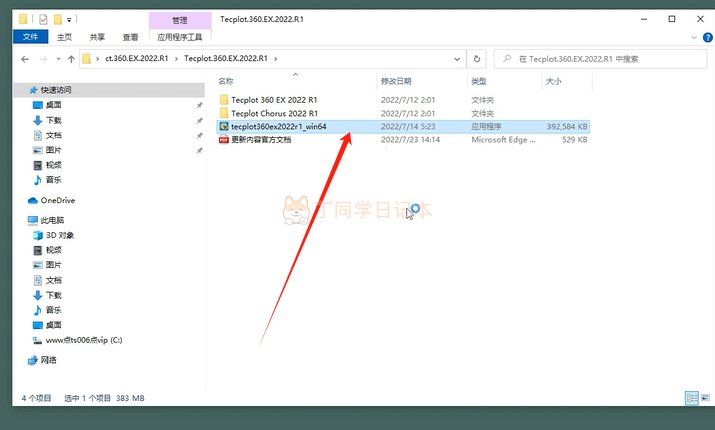Screen dimensions: 715x430
Task: Click the properties checkmark icon in the title bar
Action: click(43, 18)
